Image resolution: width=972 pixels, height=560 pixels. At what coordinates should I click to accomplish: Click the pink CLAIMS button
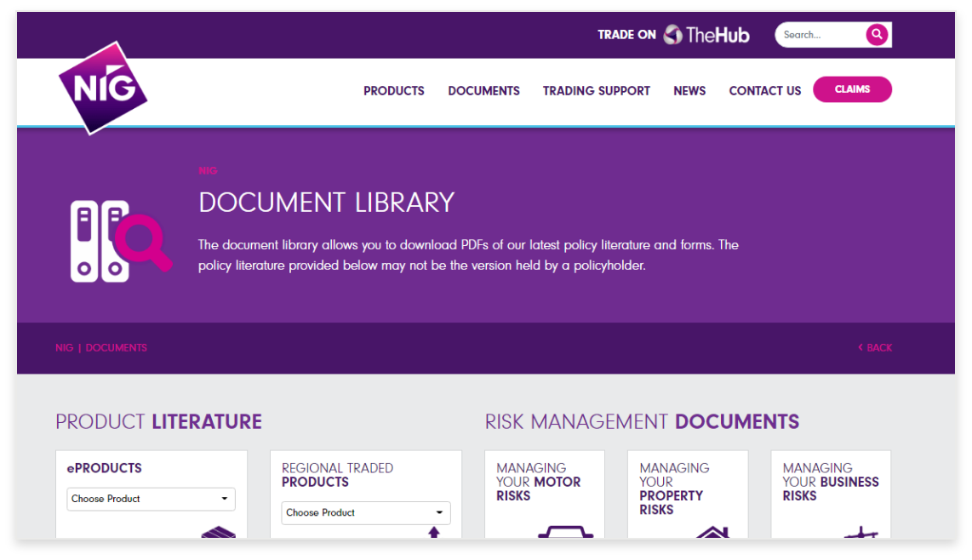pos(852,89)
